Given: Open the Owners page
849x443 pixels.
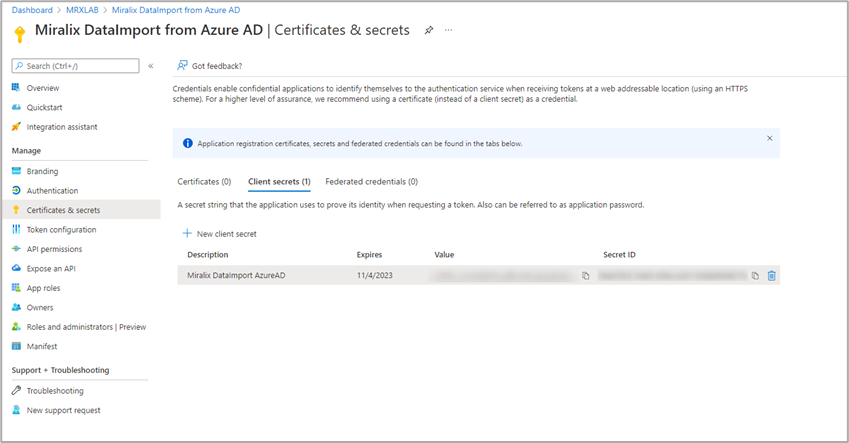Looking at the screenshot, I should point(40,308).
